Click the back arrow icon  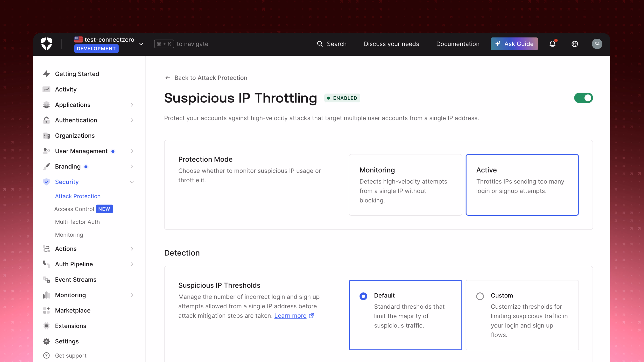pos(168,78)
